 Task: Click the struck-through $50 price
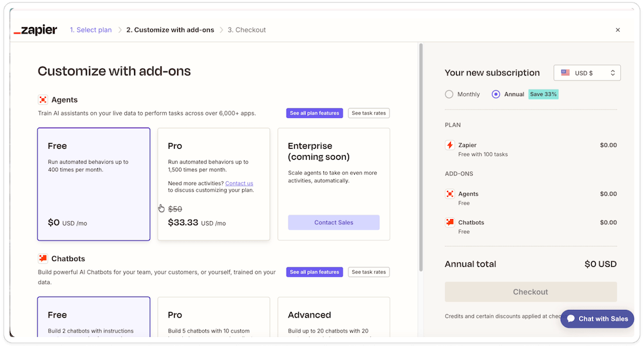(175, 209)
